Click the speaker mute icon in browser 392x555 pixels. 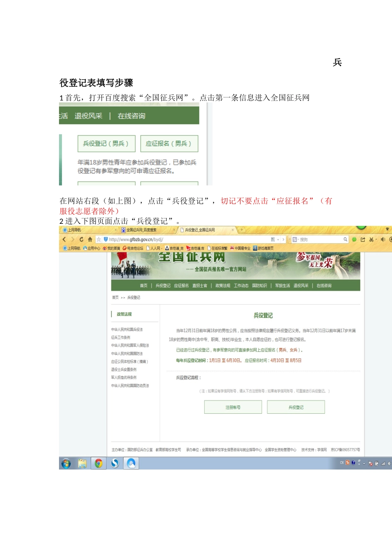pos(383,240)
